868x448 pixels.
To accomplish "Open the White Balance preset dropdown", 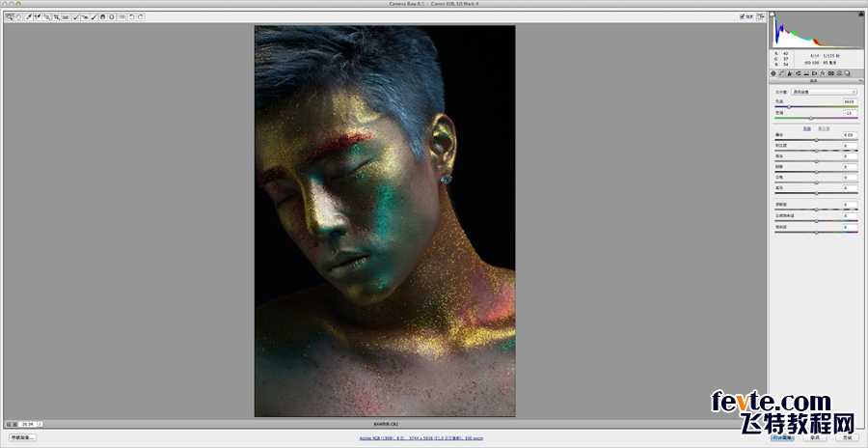I will coord(824,92).
